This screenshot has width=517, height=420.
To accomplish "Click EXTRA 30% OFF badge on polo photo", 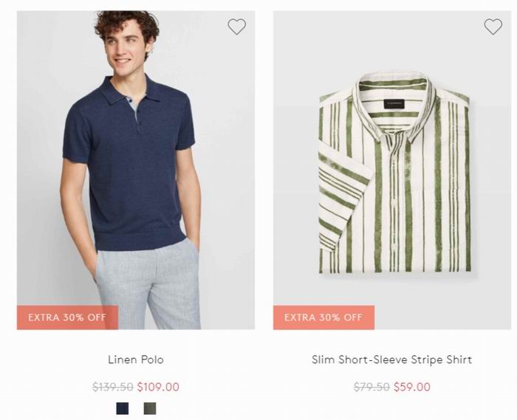I will tap(68, 317).
